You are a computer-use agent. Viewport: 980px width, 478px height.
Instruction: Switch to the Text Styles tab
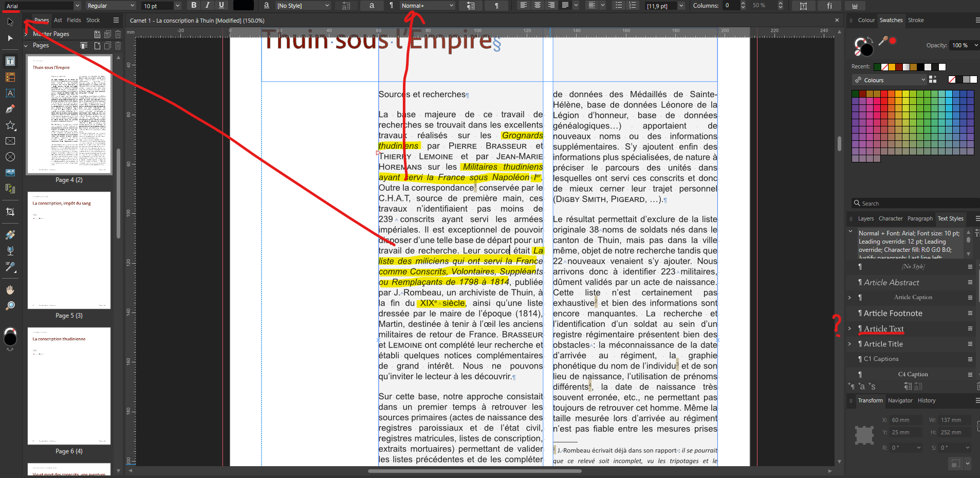coord(950,218)
